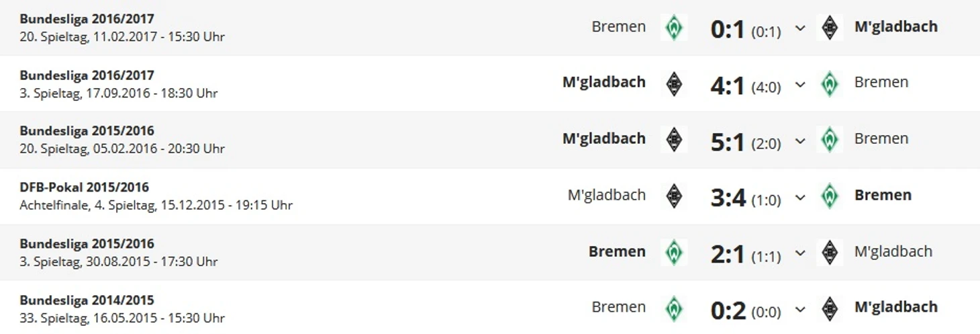This screenshot has width=980, height=334.
Task: Expand details chevron for 0:1 match
Action: point(800,29)
